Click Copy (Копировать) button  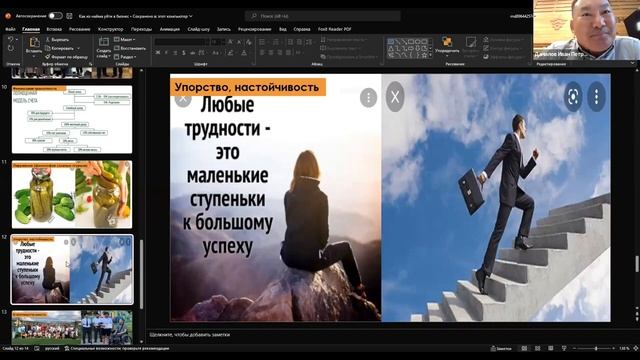tap(59, 48)
